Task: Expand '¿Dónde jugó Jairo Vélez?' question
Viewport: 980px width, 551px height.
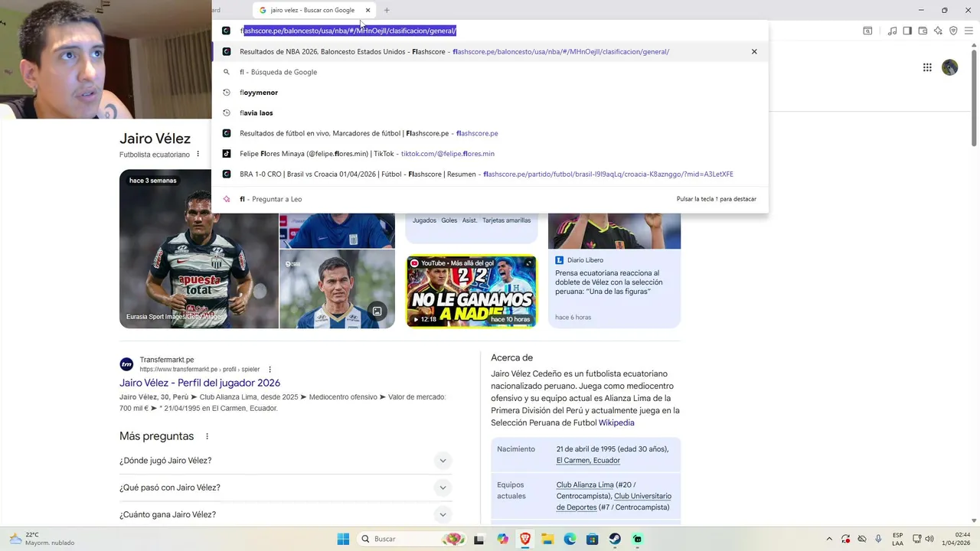Action: click(286, 461)
